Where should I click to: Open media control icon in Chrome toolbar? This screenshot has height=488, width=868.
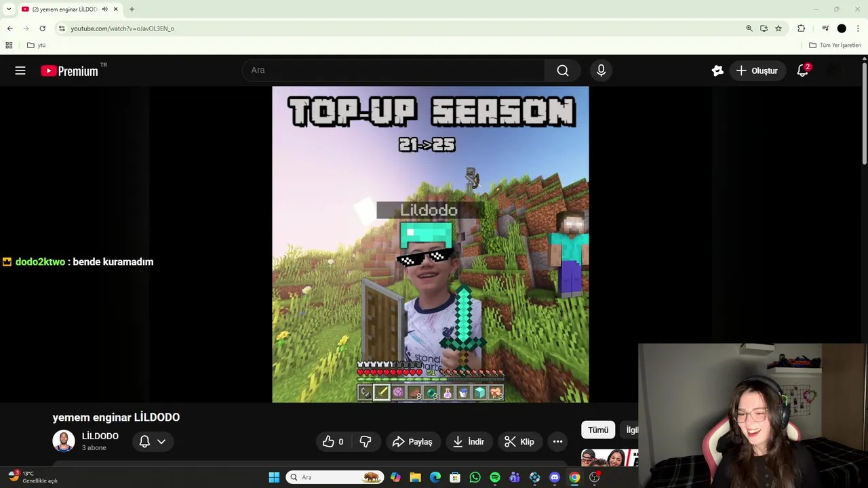coord(825,28)
